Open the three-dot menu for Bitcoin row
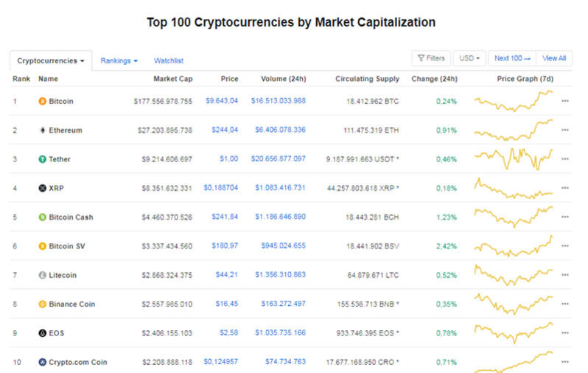 (x=565, y=102)
